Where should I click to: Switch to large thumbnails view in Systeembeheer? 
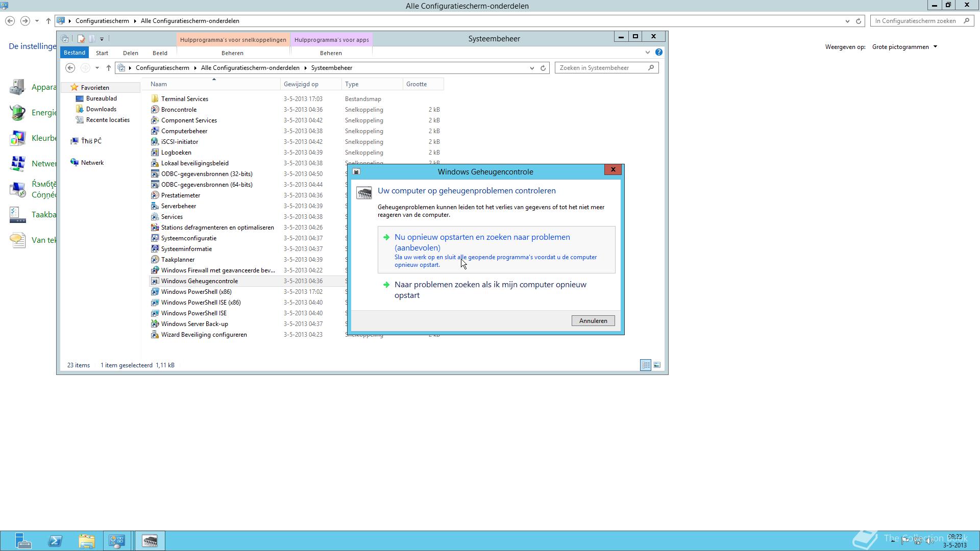pos(657,365)
